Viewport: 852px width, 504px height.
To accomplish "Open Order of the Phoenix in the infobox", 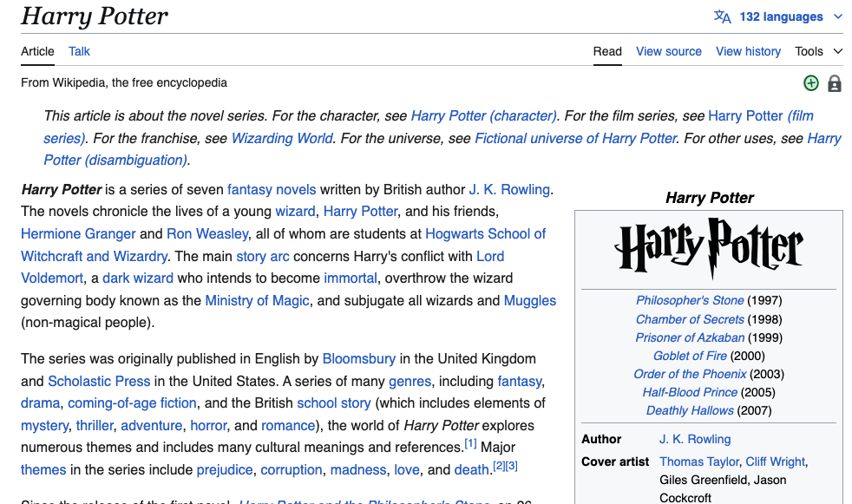I will 690,374.
